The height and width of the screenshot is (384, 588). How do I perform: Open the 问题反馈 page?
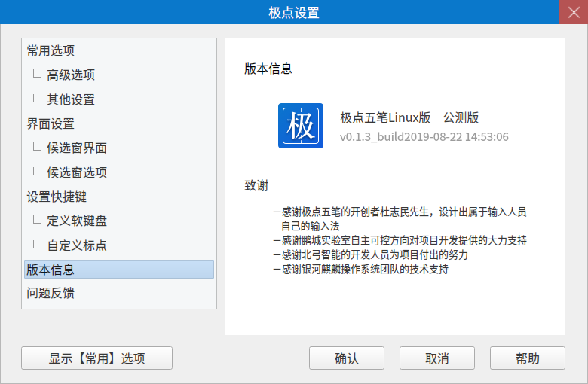(51, 294)
